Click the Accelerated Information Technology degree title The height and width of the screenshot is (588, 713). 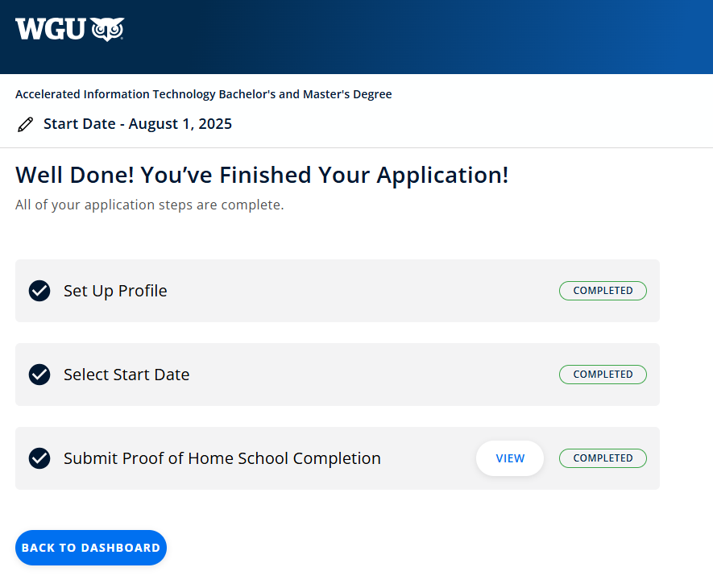[x=203, y=94]
